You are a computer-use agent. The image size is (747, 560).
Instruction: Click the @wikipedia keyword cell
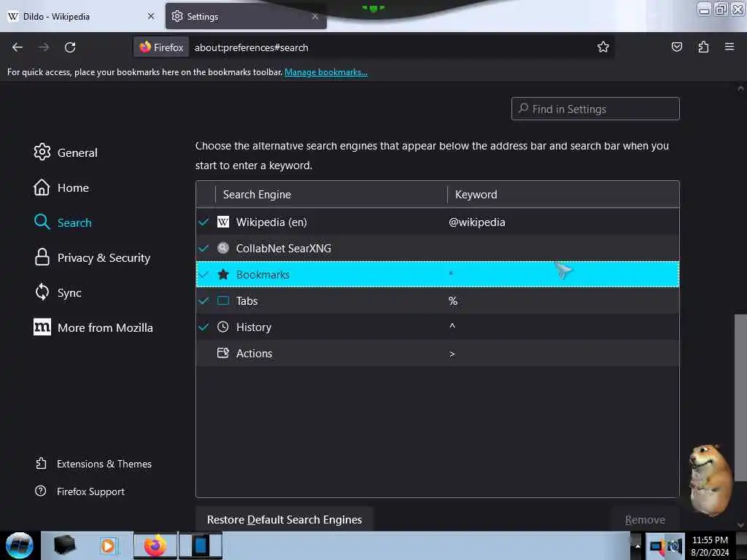tap(477, 222)
